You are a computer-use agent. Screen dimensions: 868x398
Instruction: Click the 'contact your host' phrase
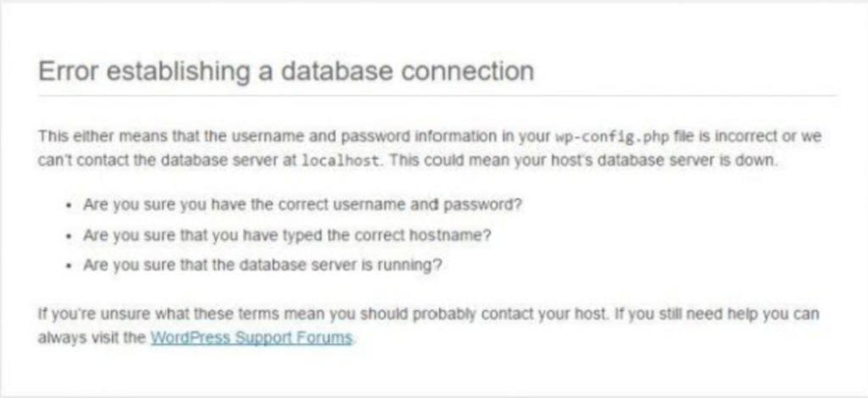point(543,314)
